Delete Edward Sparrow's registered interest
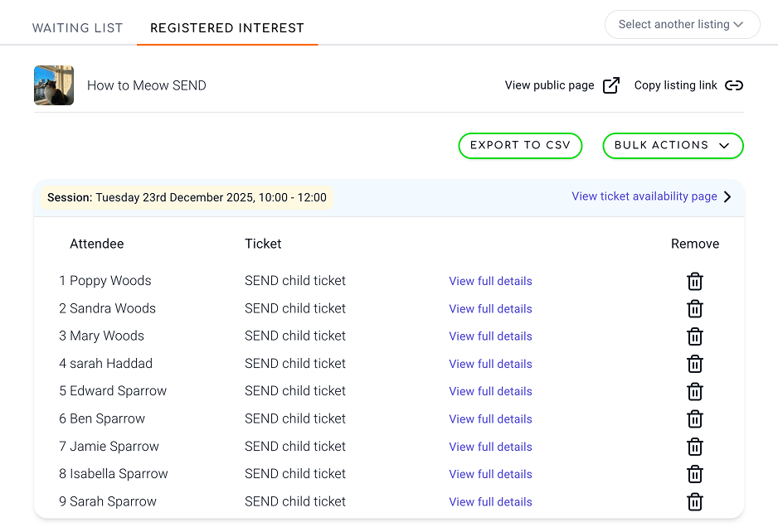Viewport: 778px width, 532px height. tap(695, 391)
